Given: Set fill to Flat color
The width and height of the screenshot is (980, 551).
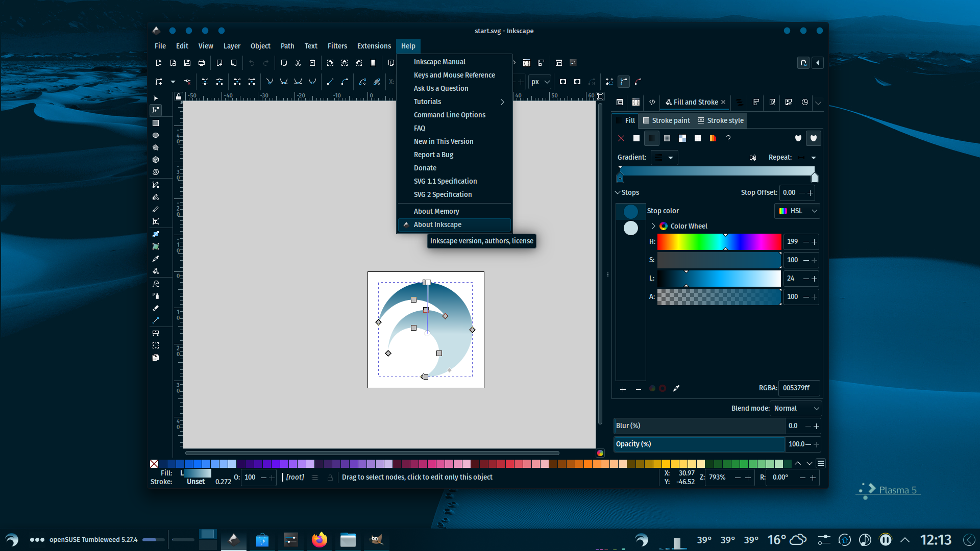Looking at the screenshot, I should coord(636,138).
